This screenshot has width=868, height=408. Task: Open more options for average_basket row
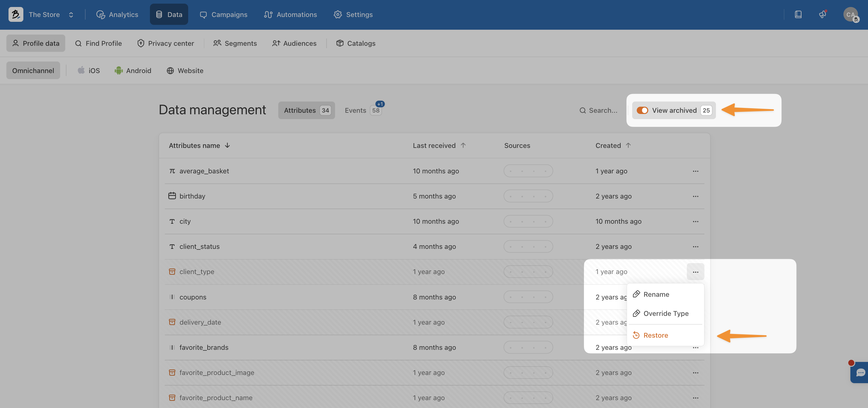[695, 171]
